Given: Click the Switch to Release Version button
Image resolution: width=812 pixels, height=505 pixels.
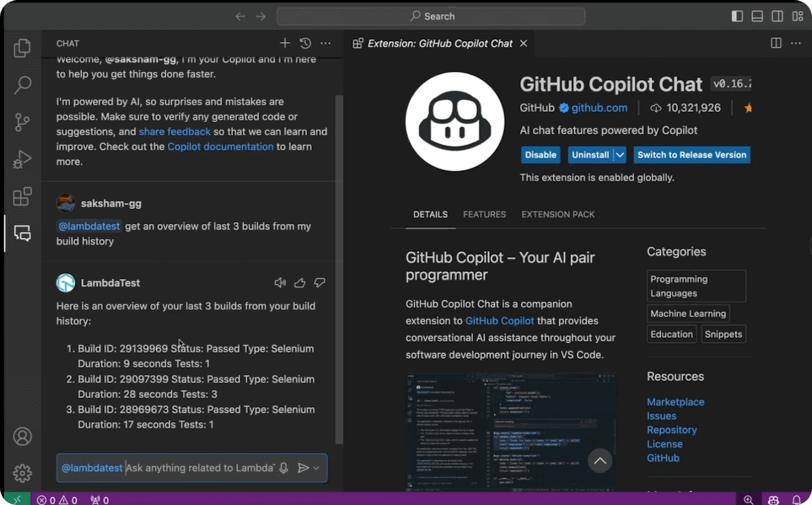Looking at the screenshot, I should click(692, 155).
